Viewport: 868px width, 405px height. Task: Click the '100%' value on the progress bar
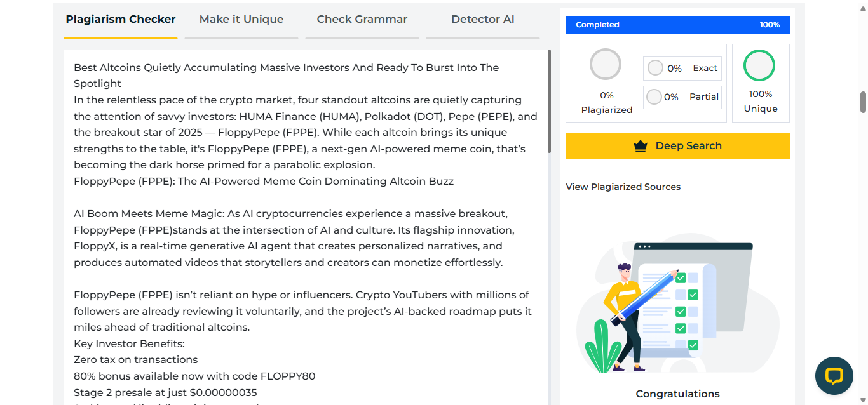point(770,25)
